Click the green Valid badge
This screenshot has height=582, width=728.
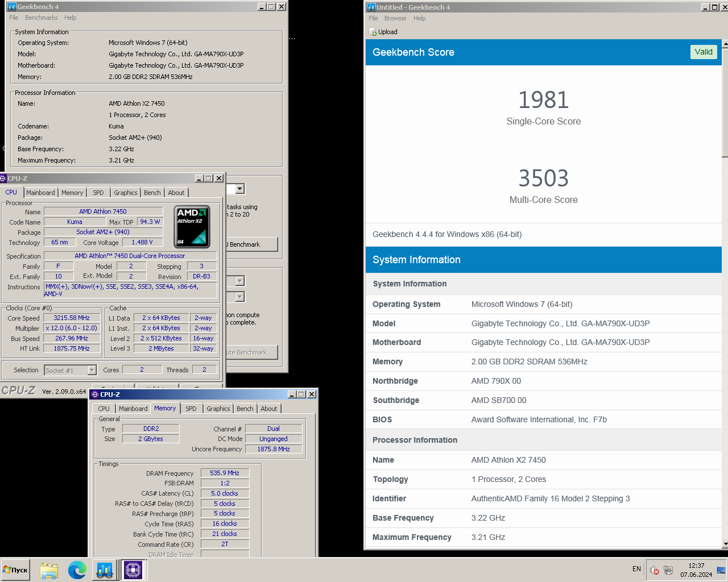pos(704,52)
